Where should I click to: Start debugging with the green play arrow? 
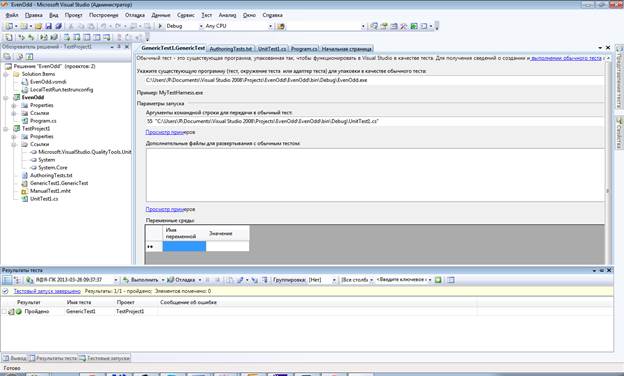160,26
